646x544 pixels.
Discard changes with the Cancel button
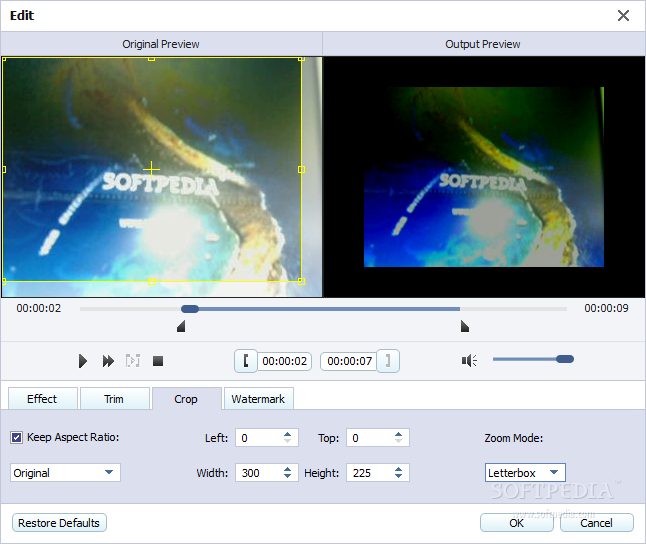click(x=597, y=523)
